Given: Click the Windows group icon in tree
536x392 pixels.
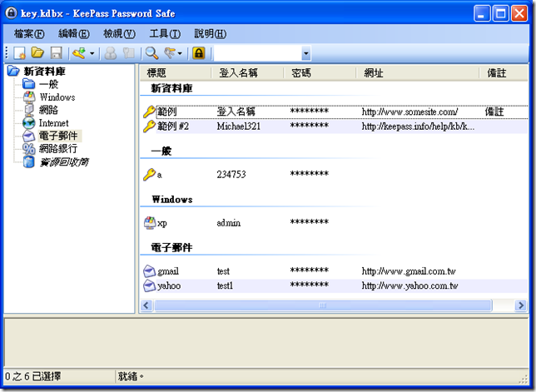Looking at the screenshot, I should 29,97.
